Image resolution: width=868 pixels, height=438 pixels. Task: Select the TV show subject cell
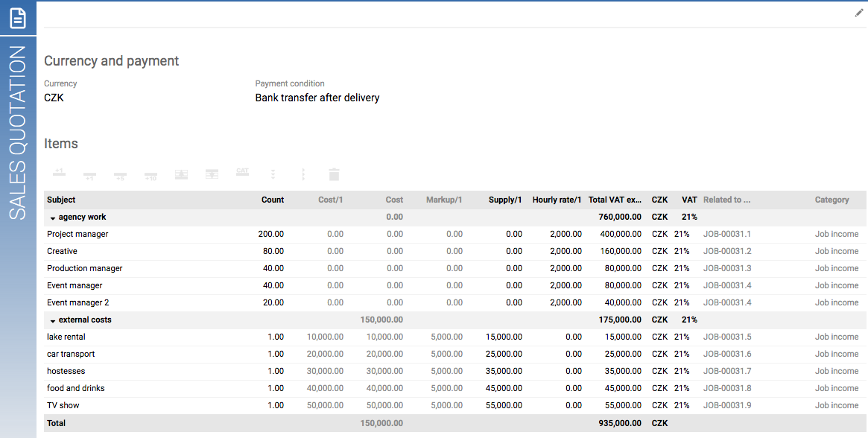(x=63, y=406)
